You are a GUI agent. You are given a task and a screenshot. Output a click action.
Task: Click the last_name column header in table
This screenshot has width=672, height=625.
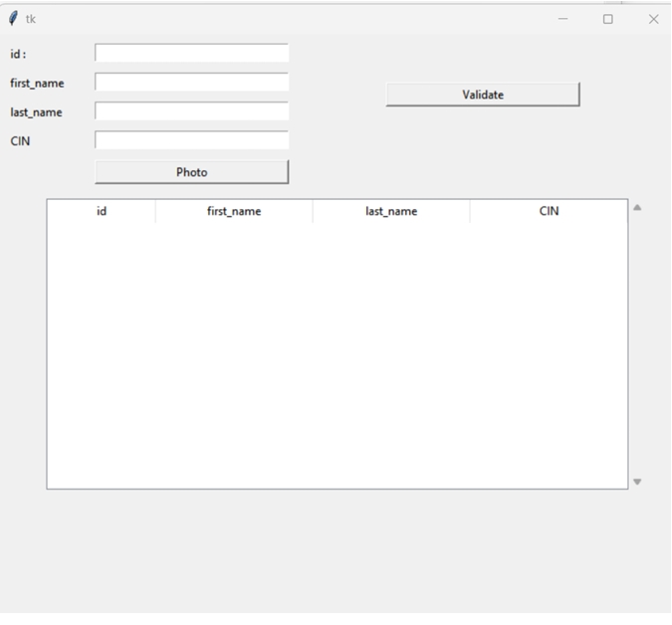(391, 211)
